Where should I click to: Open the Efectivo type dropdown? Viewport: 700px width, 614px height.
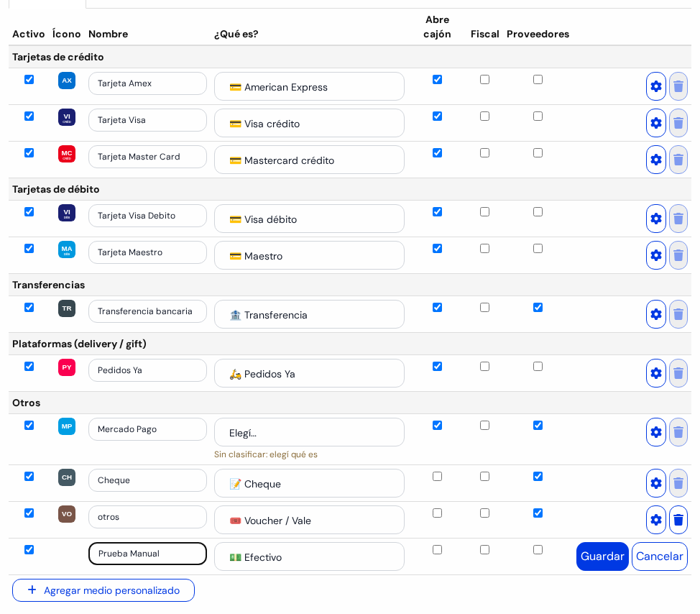coord(309,556)
